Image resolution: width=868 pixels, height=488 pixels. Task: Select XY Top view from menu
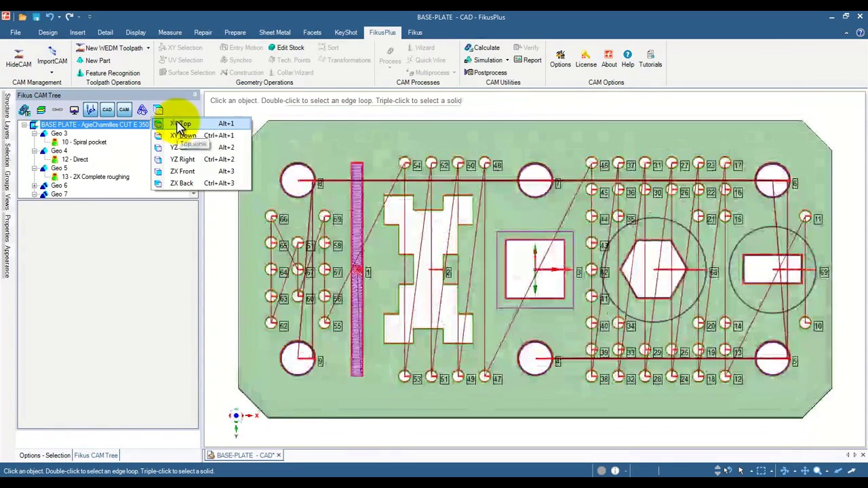click(201, 124)
